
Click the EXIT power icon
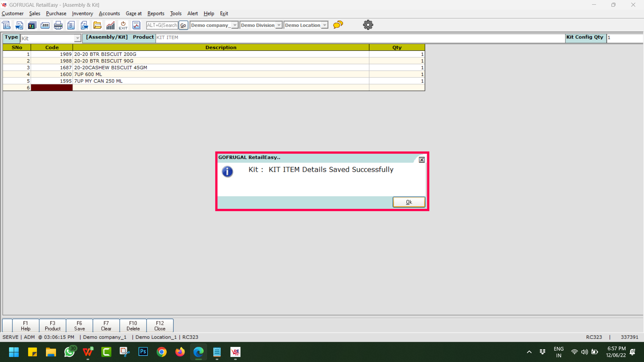click(123, 25)
